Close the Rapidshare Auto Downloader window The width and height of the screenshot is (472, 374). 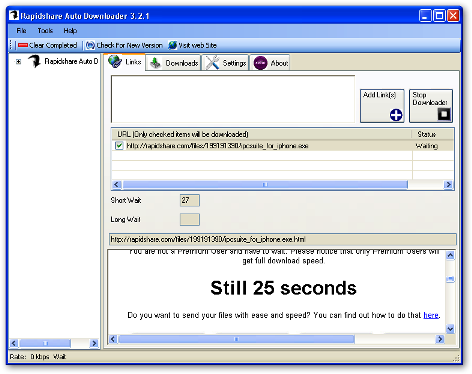[453, 16]
